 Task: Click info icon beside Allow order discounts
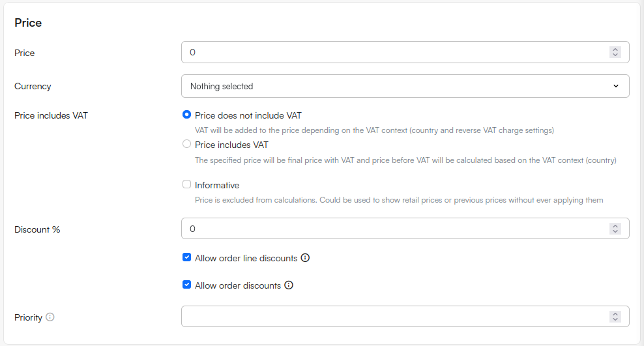(x=289, y=285)
